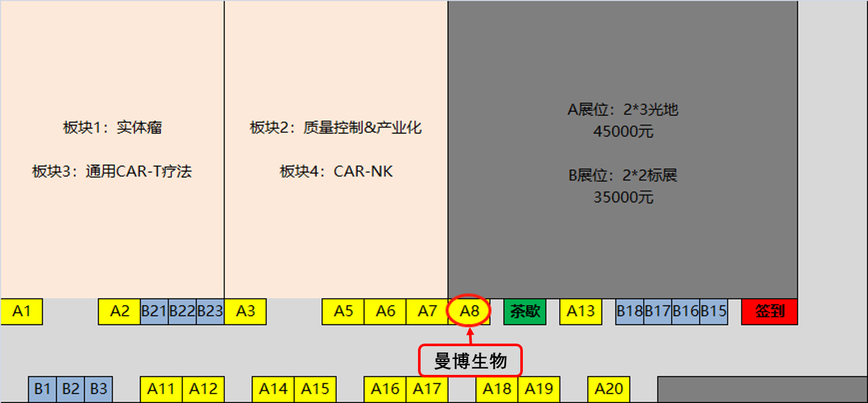Click the text 板块2:质量控制&产业化
868x403 pixels.
(336, 128)
